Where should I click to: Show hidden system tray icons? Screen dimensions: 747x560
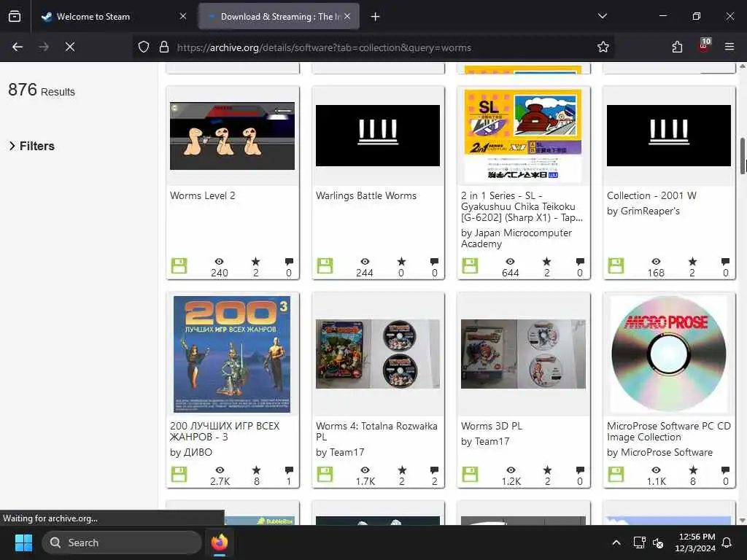(x=616, y=542)
